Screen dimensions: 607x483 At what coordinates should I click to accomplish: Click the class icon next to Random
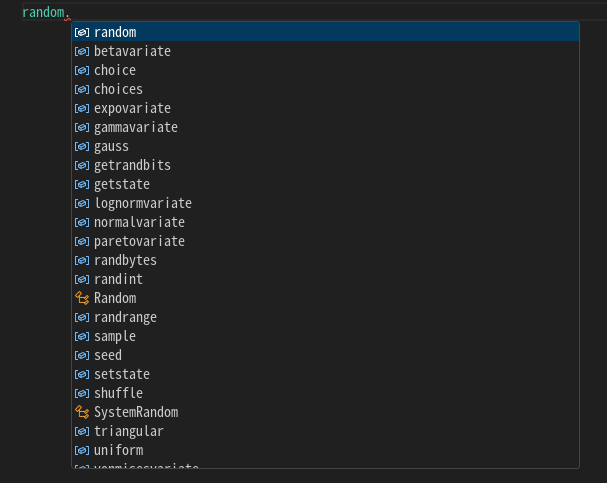(x=82, y=298)
